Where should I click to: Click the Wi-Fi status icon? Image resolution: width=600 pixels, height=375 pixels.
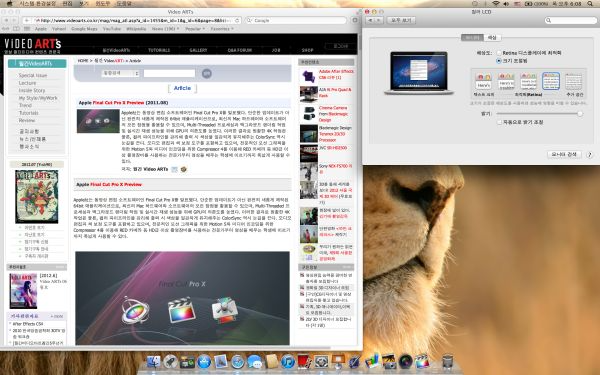pos(496,3)
